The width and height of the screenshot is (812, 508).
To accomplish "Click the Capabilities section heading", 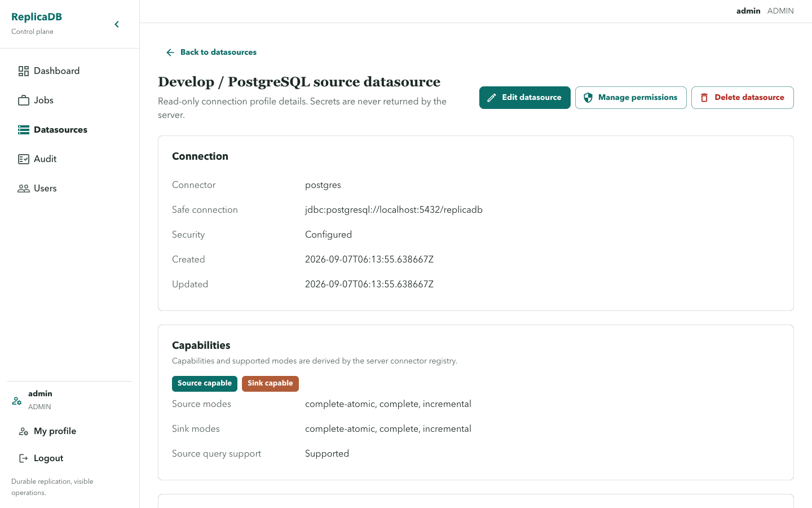I will [x=201, y=345].
